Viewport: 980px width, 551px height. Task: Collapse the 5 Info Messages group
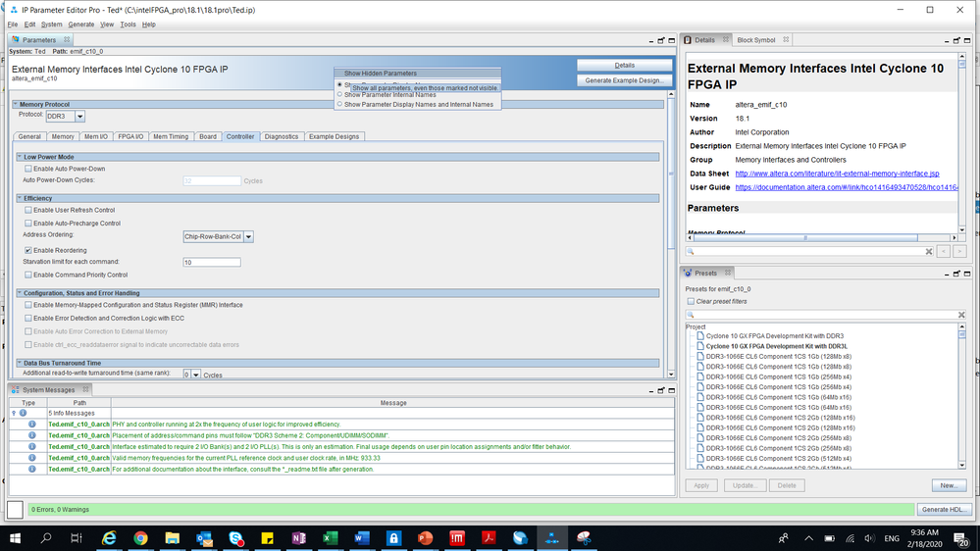coord(14,413)
